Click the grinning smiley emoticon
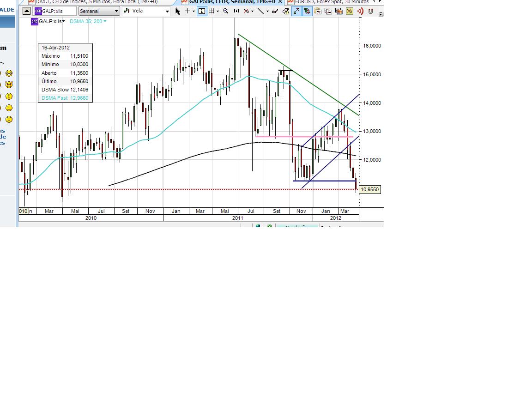This screenshot has height=399, width=532. tap(9, 73)
